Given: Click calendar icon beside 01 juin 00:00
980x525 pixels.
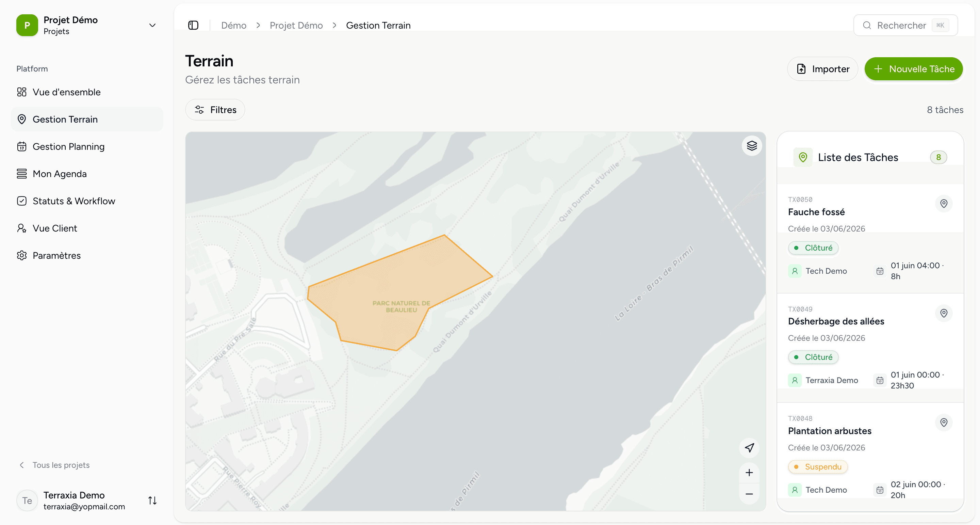Looking at the screenshot, I should (880, 380).
